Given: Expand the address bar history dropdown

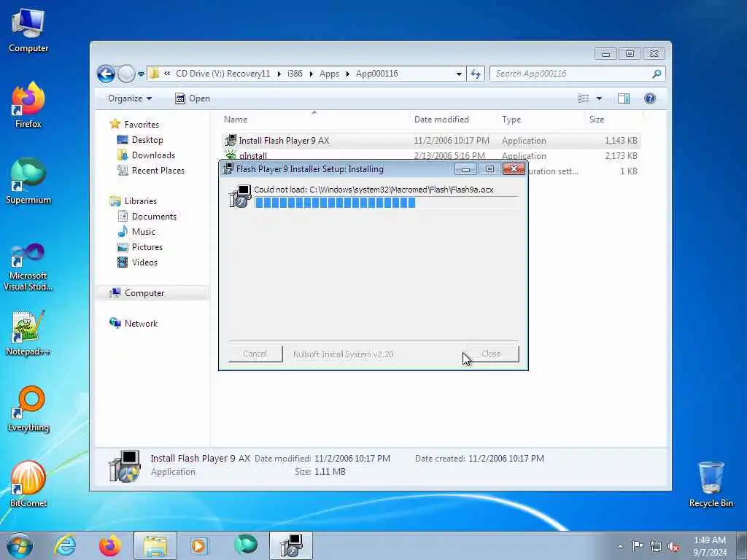Looking at the screenshot, I should (459, 74).
